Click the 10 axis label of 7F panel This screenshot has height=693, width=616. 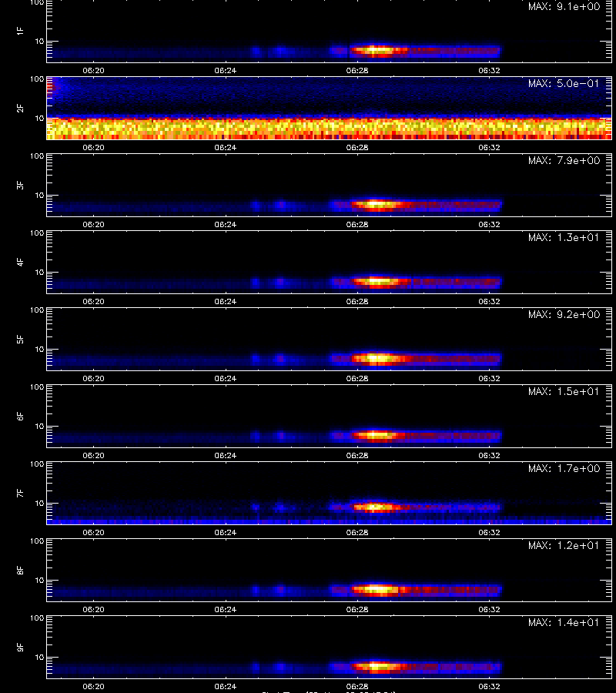[39, 503]
